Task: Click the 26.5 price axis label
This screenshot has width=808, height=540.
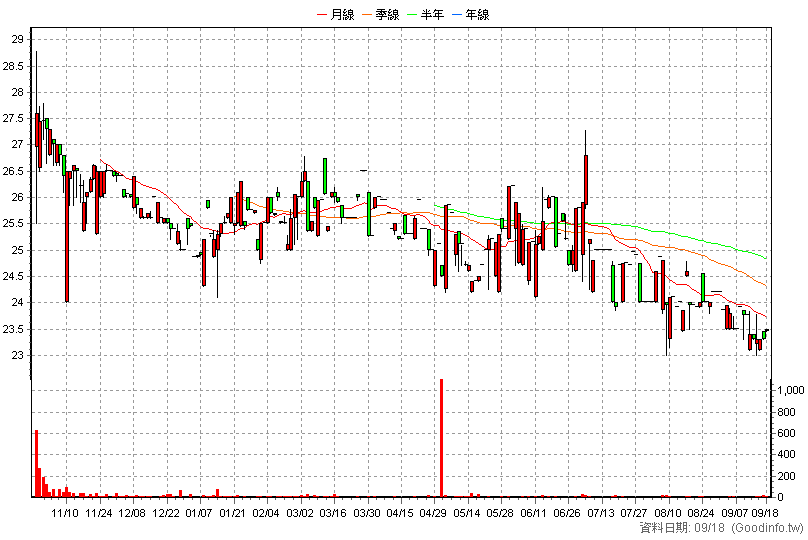Action: [x=13, y=171]
